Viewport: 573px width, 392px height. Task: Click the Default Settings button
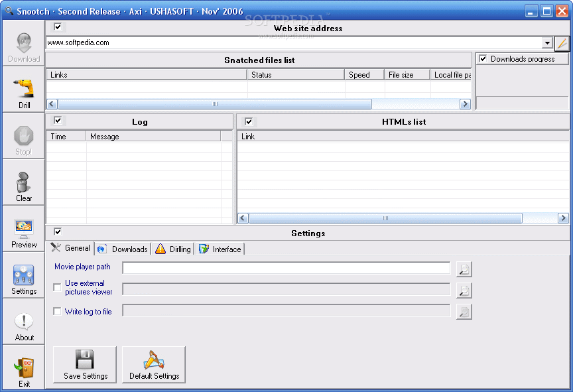pyautogui.click(x=154, y=365)
